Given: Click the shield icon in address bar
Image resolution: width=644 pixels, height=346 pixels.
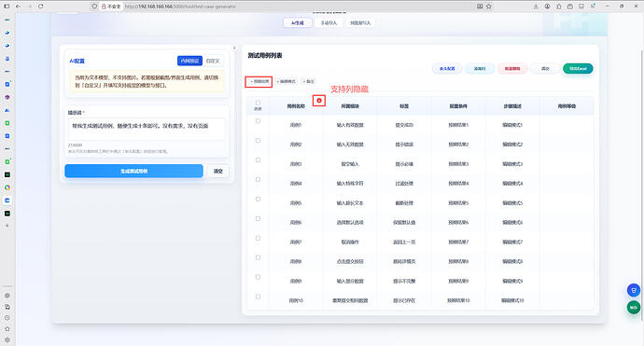Looking at the screenshot, I should [x=94, y=7].
